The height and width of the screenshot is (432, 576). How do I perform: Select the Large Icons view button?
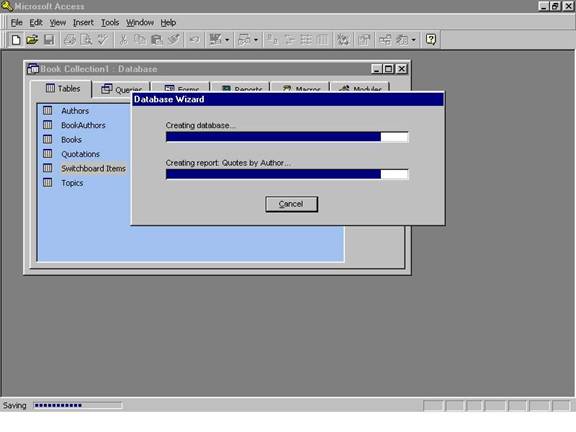point(272,40)
